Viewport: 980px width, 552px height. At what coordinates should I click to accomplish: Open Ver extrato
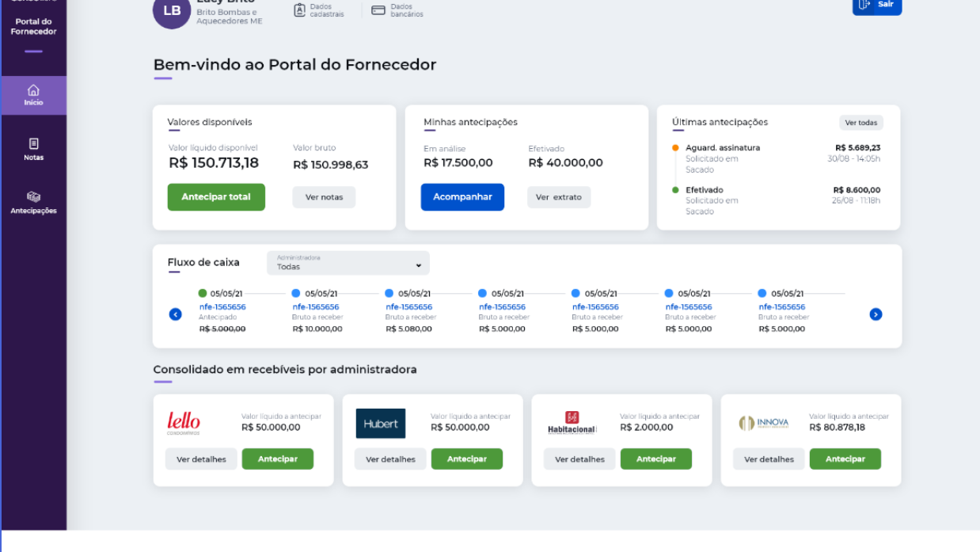(x=558, y=197)
